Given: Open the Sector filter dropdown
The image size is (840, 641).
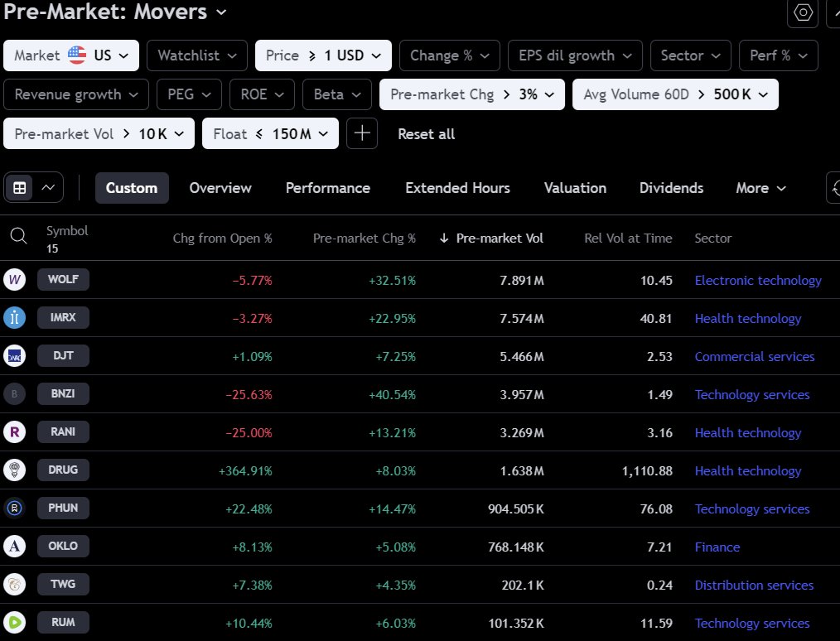Looking at the screenshot, I should pos(691,55).
